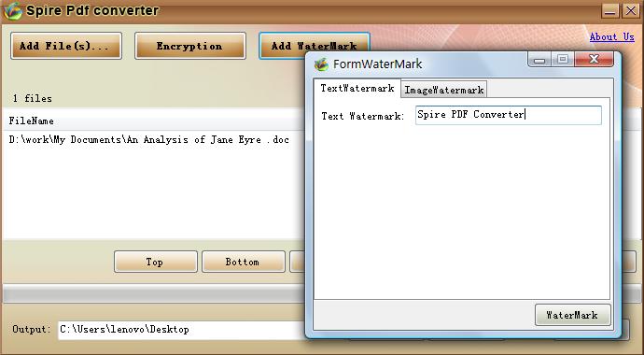Screen dimensions: 644x355
Task: Click the Output path text field
Action: tap(182, 330)
